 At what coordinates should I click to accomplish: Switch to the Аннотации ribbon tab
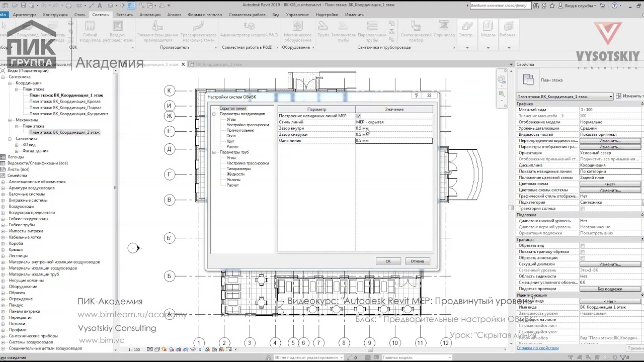150,15
